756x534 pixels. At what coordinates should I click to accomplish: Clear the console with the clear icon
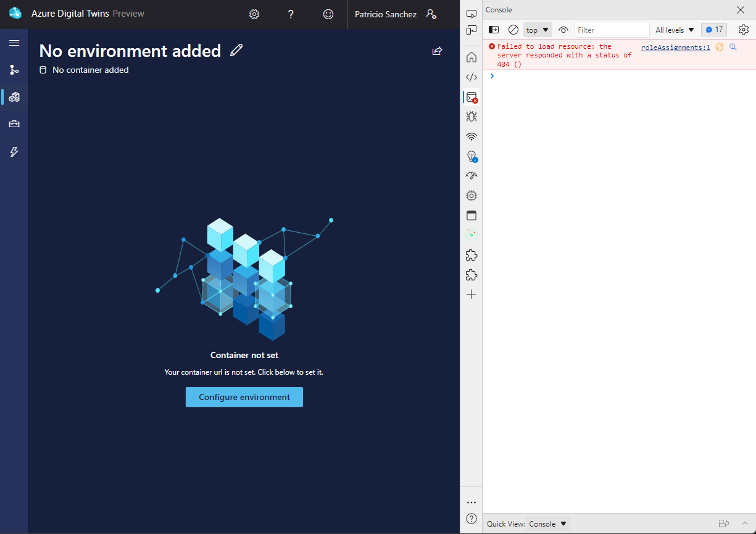pyautogui.click(x=513, y=29)
